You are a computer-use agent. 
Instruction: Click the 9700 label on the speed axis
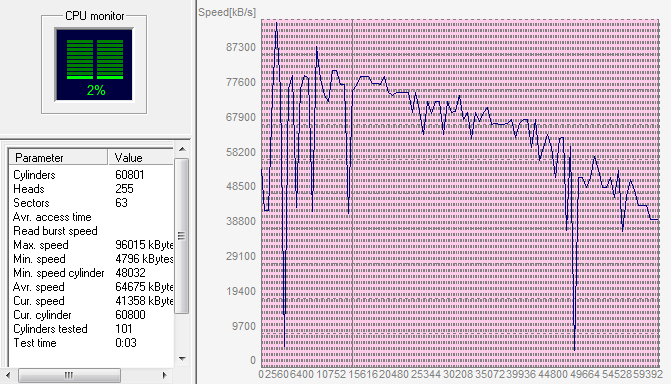tap(243, 326)
